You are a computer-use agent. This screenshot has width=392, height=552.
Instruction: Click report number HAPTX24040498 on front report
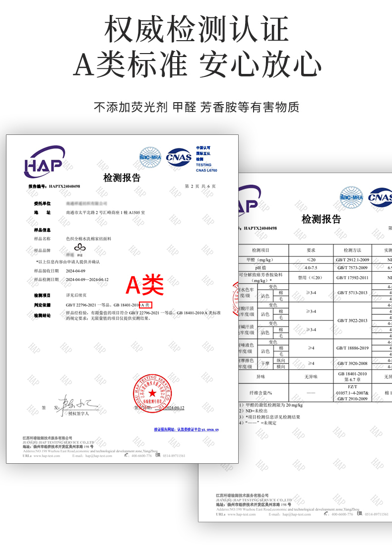pyautogui.click(x=65, y=186)
